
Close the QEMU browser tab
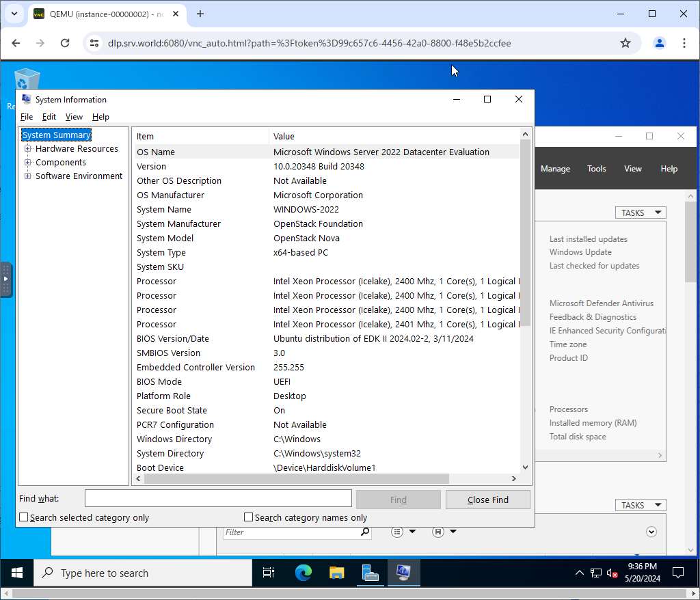pos(176,14)
